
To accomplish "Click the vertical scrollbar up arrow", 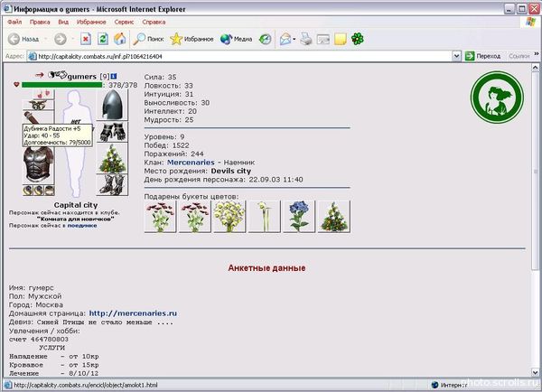I will click(535, 68).
